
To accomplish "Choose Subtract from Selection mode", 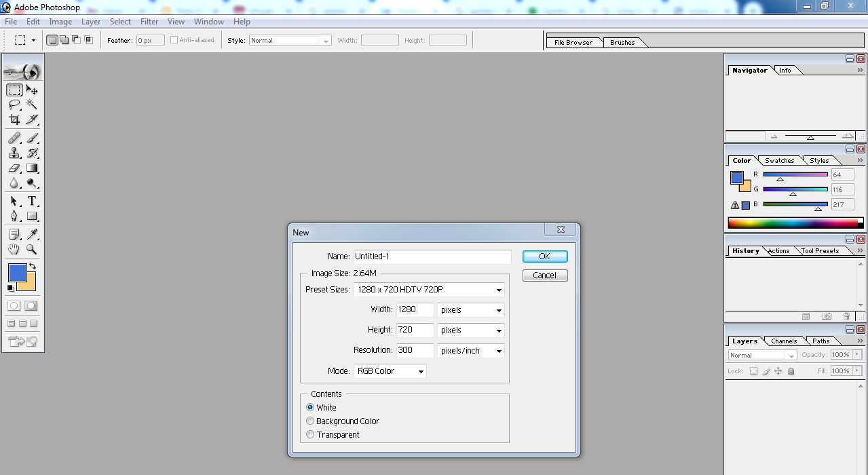I will [76, 40].
